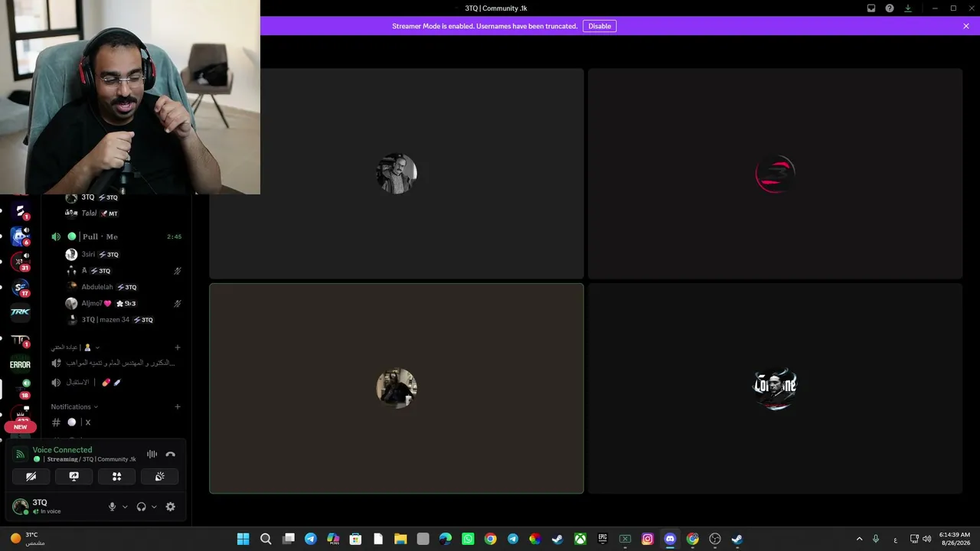This screenshot has height=551, width=980.
Task: Open the Help icon in title bar
Action: pyautogui.click(x=890, y=8)
